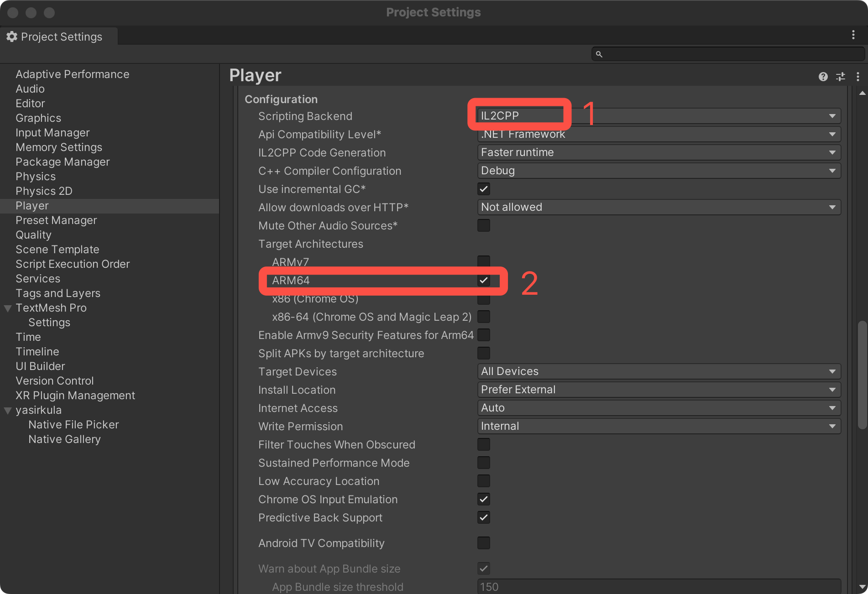Open the Quality settings category
Screen dimensions: 868x594
(33, 235)
